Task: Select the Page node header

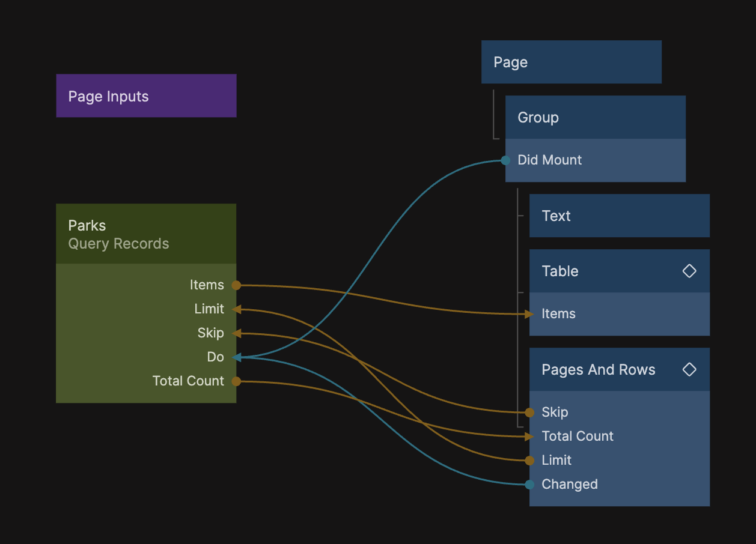Action: coord(571,62)
